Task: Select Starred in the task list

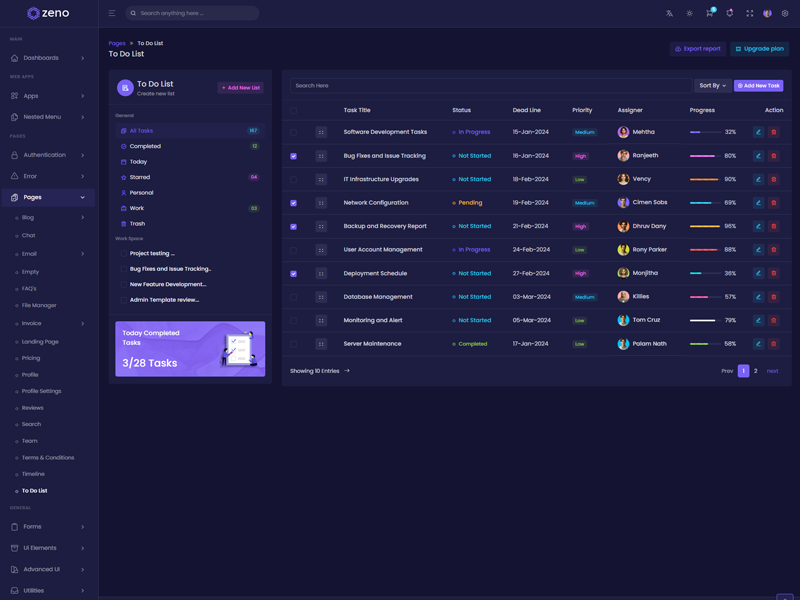Action: click(x=139, y=177)
